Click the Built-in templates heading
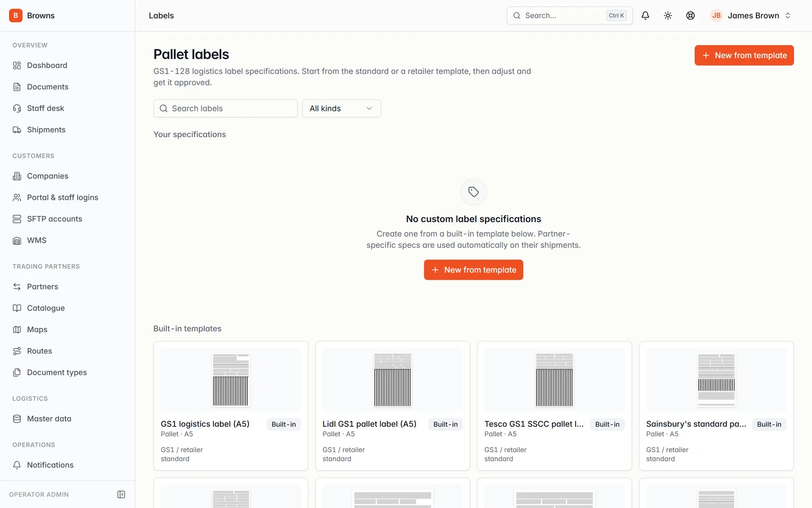812x508 pixels. (x=187, y=329)
